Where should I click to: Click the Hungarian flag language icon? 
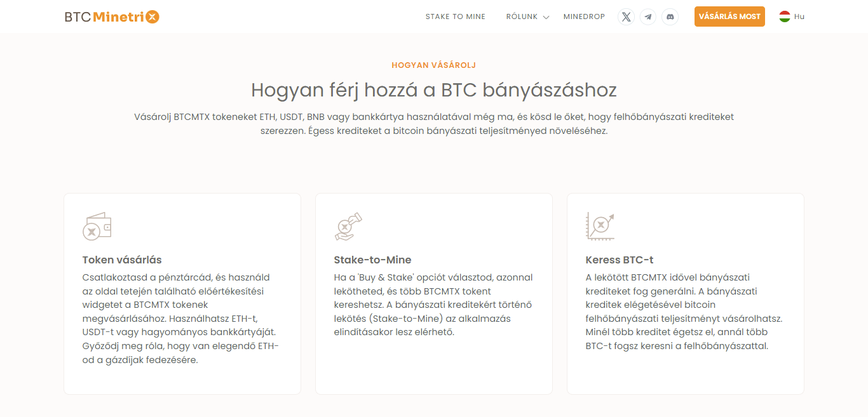785,17
